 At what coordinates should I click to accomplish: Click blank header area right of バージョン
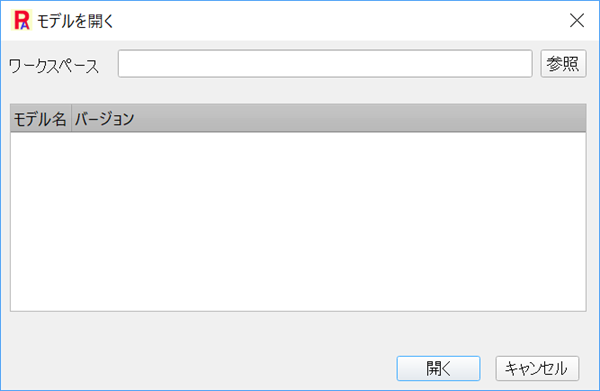pyautogui.click(x=362, y=119)
